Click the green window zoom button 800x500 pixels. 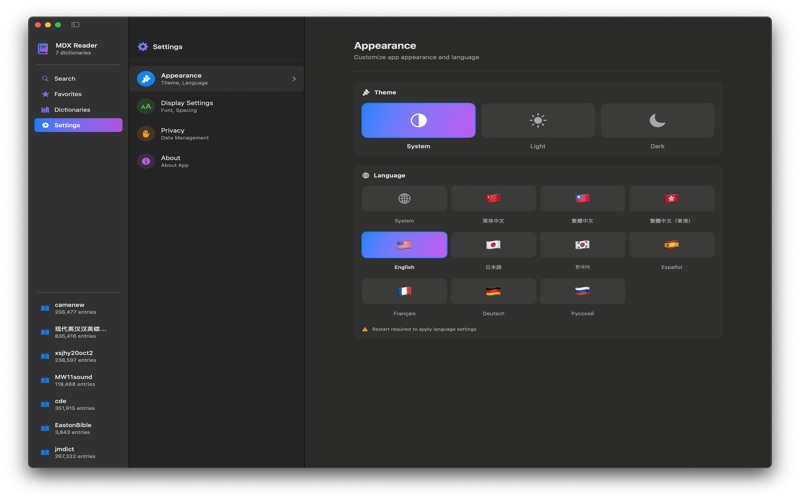(58, 24)
